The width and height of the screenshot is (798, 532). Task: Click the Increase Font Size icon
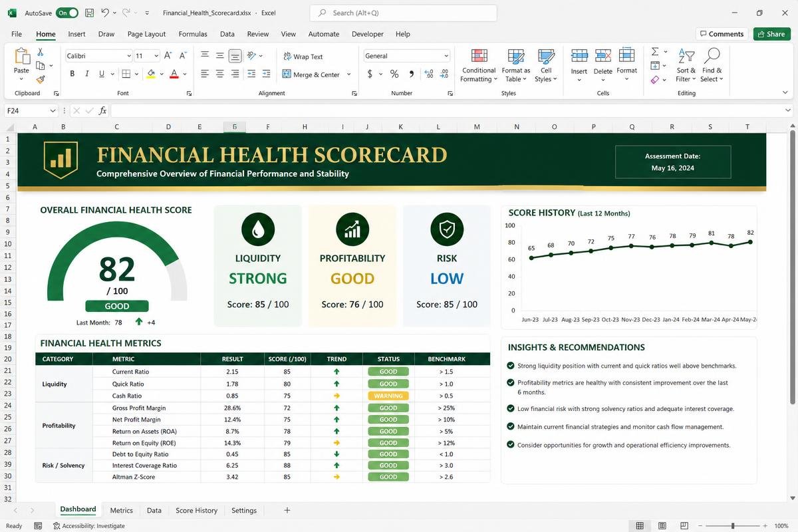pos(168,56)
